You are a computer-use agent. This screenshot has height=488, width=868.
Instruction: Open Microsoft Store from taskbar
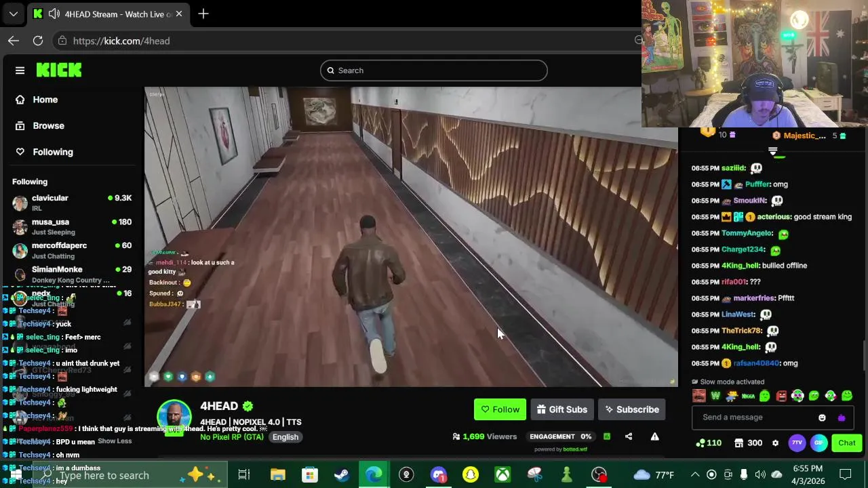309,475
